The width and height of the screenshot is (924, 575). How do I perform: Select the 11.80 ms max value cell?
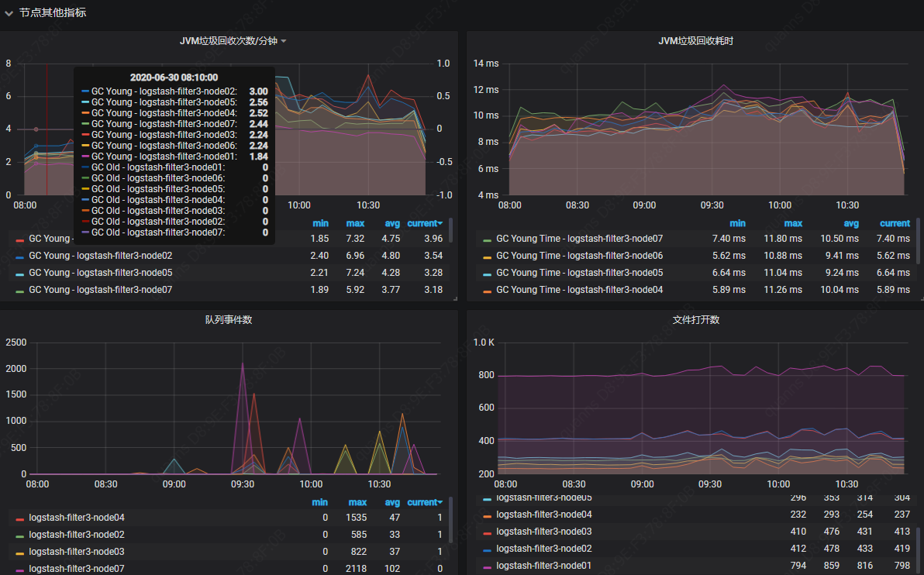click(783, 239)
